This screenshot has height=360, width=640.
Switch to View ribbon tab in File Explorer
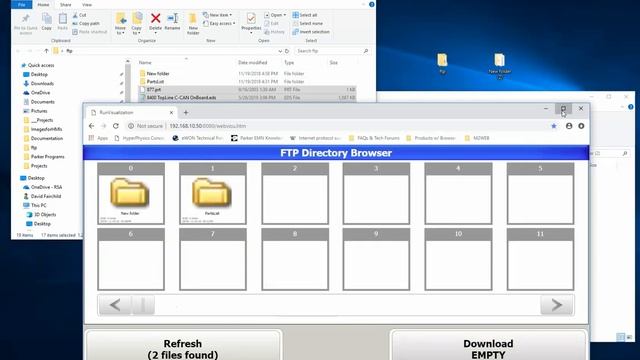tap(87, 4)
